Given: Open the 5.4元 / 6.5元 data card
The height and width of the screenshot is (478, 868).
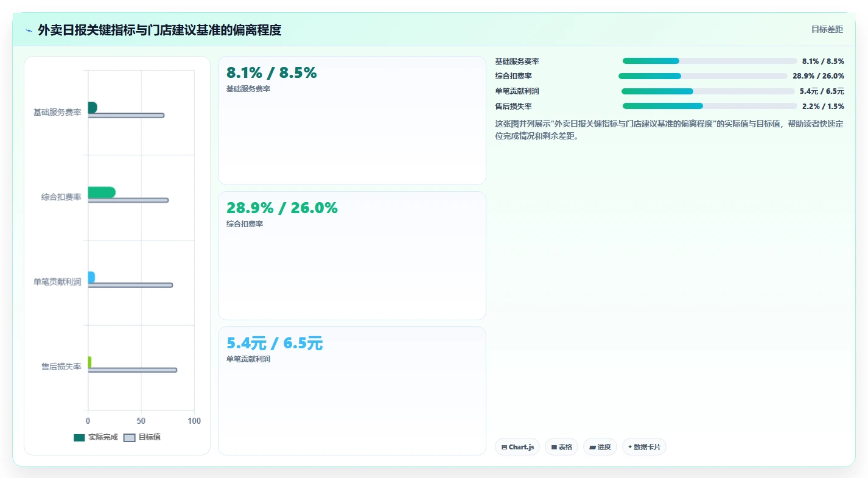Looking at the screenshot, I should [x=352, y=391].
